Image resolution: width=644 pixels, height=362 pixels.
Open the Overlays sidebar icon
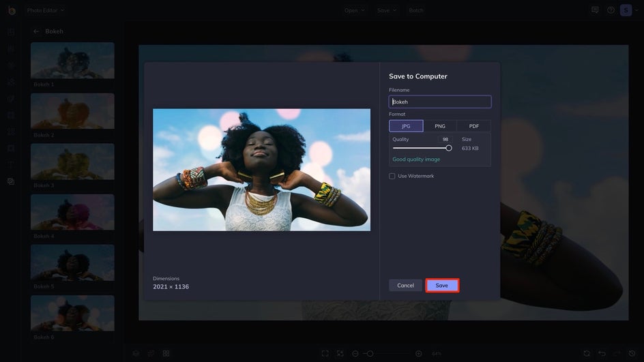11,148
